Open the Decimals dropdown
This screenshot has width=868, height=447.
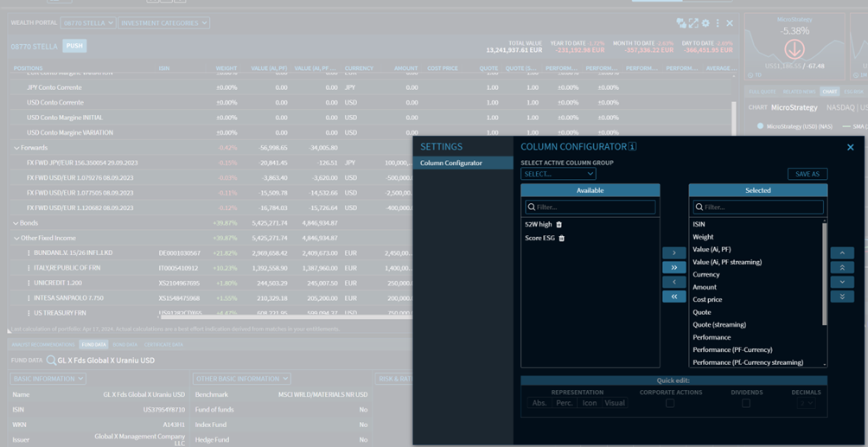(x=806, y=403)
